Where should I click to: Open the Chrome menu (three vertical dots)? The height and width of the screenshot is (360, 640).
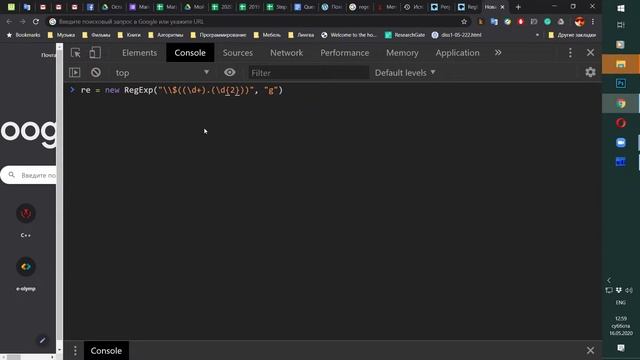click(593, 22)
